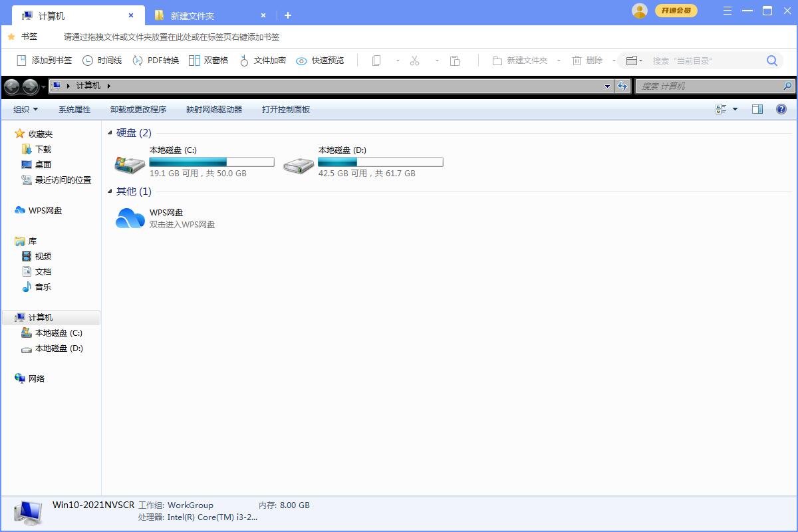Screen dimensions: 798x532
Task: Click the 文件加密 encryption icon
Action: click(244, 61)
